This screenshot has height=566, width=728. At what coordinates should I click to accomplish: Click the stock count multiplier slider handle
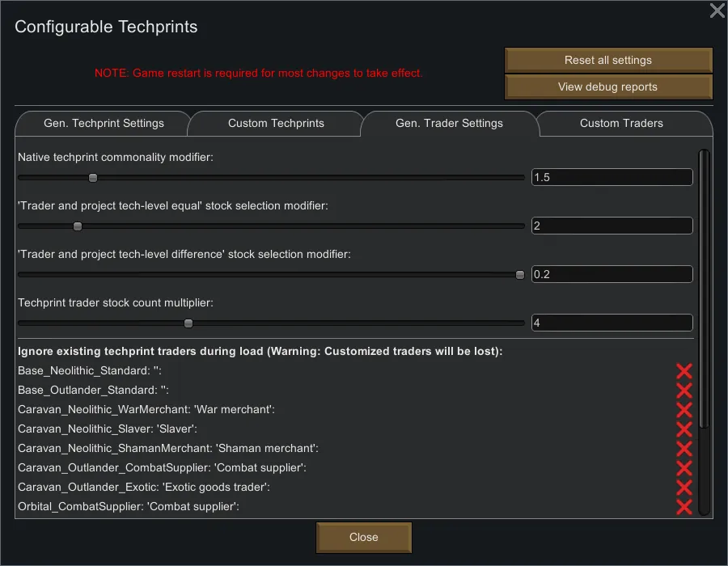(x=188, y=323)
